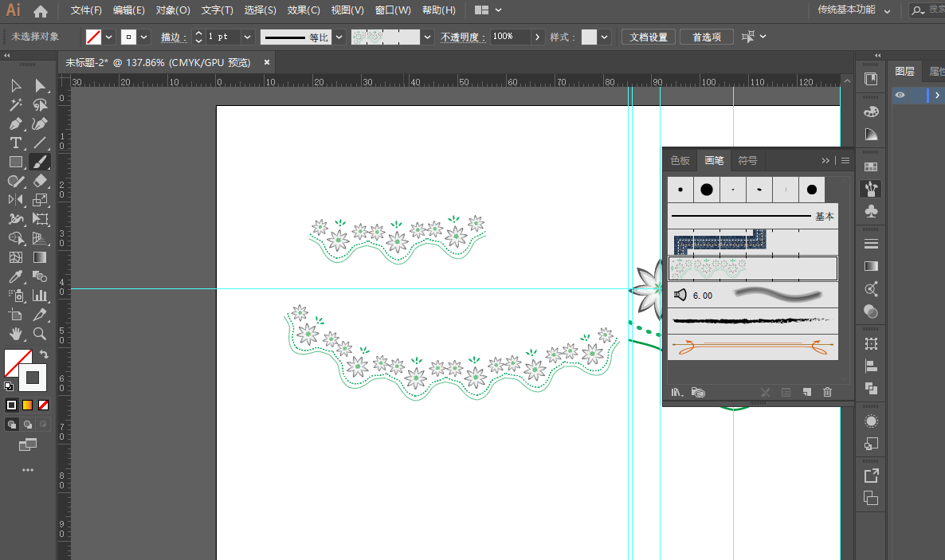945x560 pixels.
Task: Select the Pen tool
Action: click(x=15, y=123)
